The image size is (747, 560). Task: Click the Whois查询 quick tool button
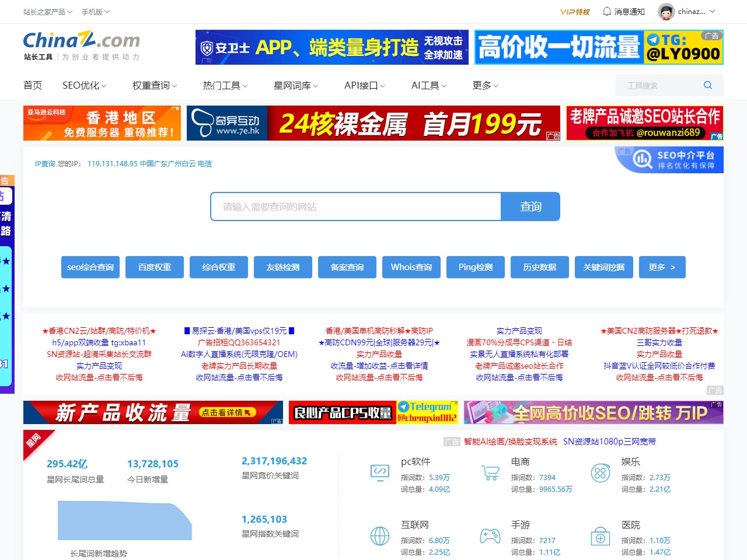click(411, 267)
